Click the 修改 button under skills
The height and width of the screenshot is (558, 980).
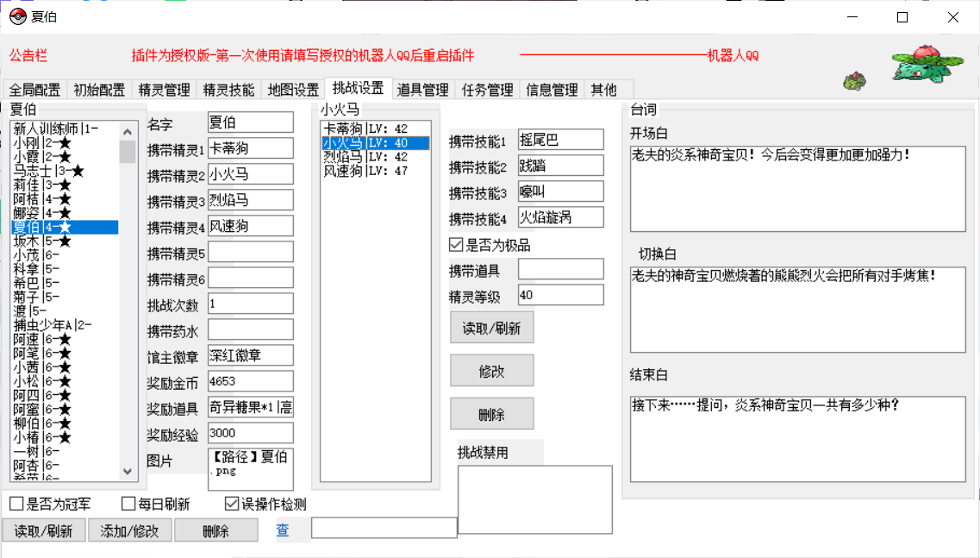click(491, 371)
